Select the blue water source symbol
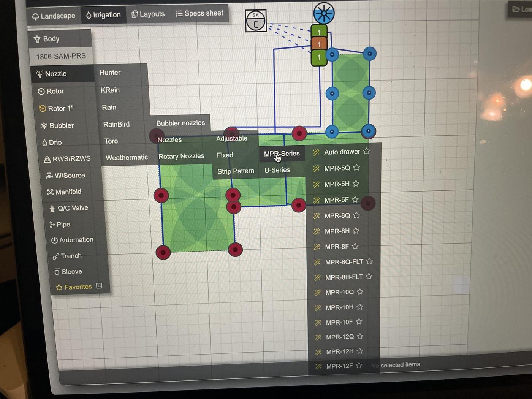Image resolution: width=532 pixels, height=399 pixels. click(x=324, y=13)
